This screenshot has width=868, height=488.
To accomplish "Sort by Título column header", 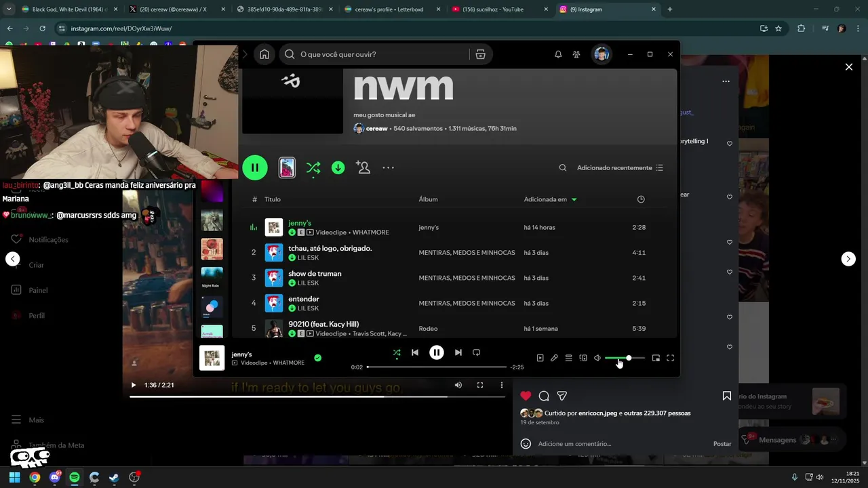I will 273,199.
